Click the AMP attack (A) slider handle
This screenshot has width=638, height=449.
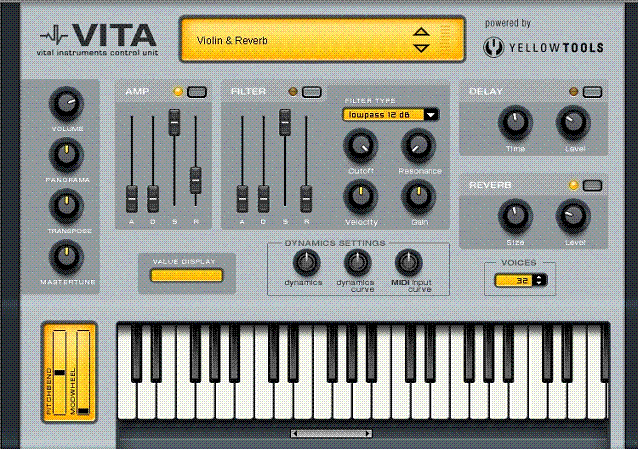132,199
